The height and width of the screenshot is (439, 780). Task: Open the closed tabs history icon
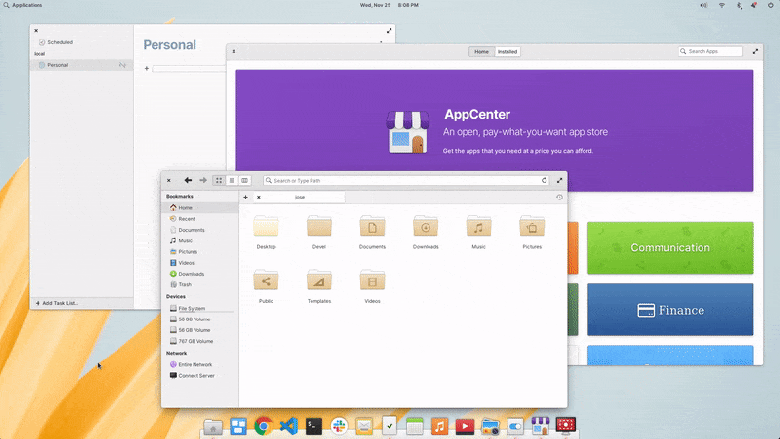coord(559,197)
